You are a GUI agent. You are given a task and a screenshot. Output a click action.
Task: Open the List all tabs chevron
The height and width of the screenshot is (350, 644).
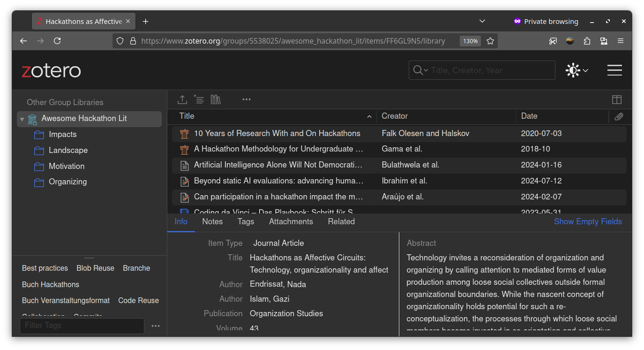[x=482, y=21]
